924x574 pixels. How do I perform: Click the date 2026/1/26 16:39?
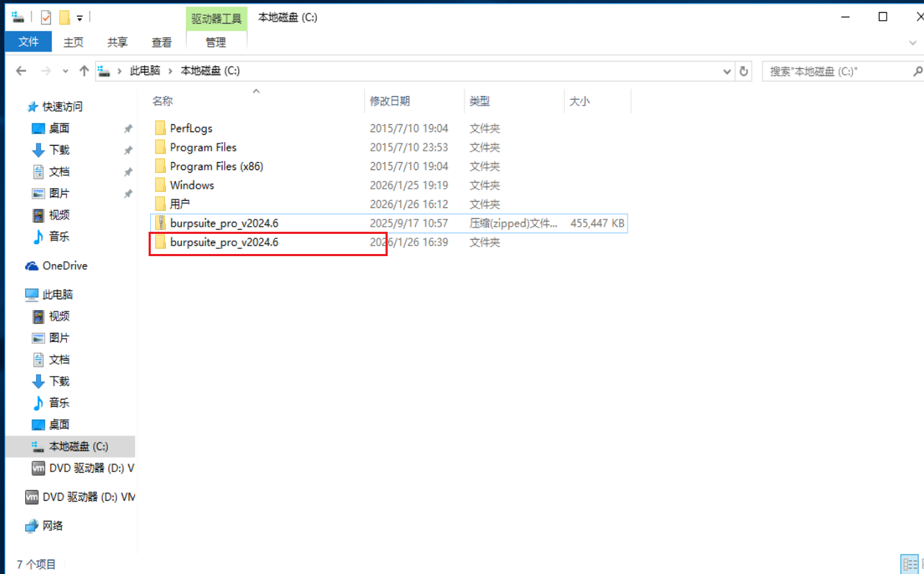tap(409, 243)
